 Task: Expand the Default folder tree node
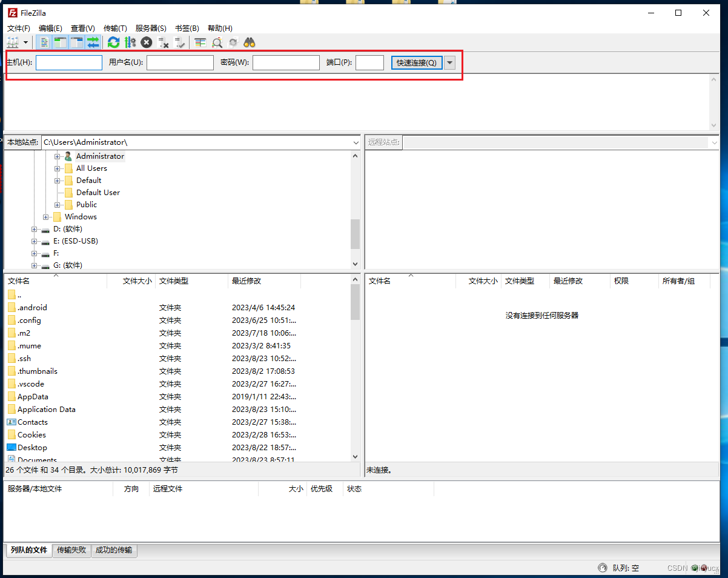coord(58,181)
